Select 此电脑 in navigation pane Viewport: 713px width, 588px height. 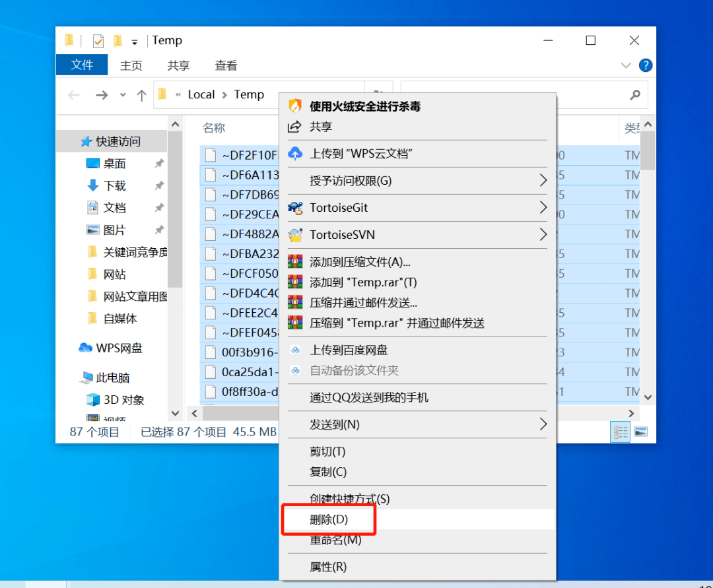[112, 377]
